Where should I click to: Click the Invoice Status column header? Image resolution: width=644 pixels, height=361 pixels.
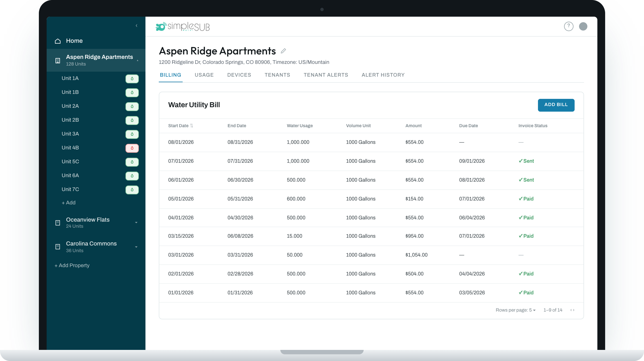pyautogui.click(x=533, y=126)
